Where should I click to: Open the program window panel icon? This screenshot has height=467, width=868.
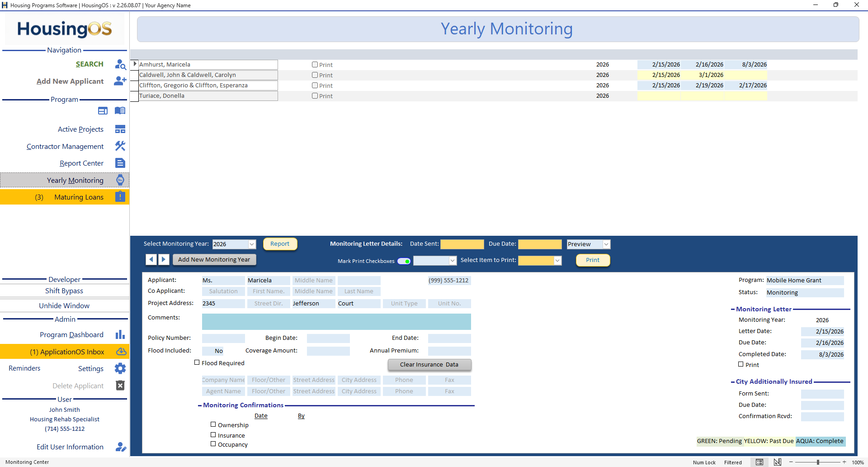click(103, 111)
